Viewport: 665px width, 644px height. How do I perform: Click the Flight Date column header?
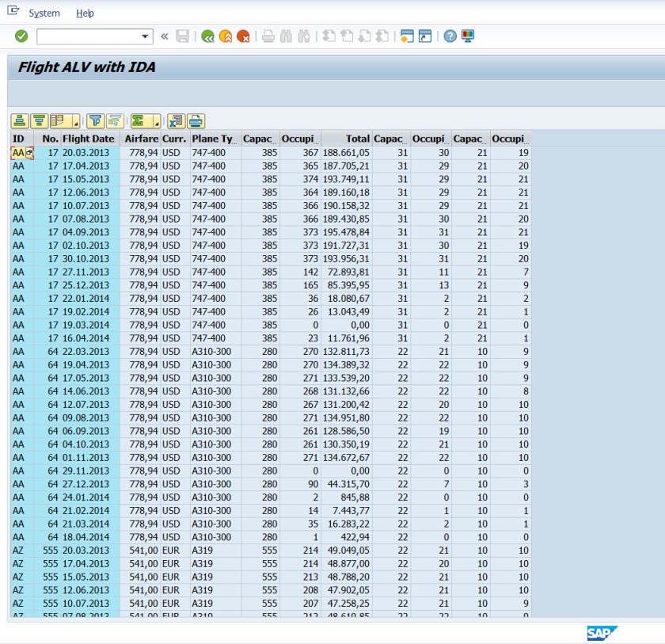tap(89, 139)
